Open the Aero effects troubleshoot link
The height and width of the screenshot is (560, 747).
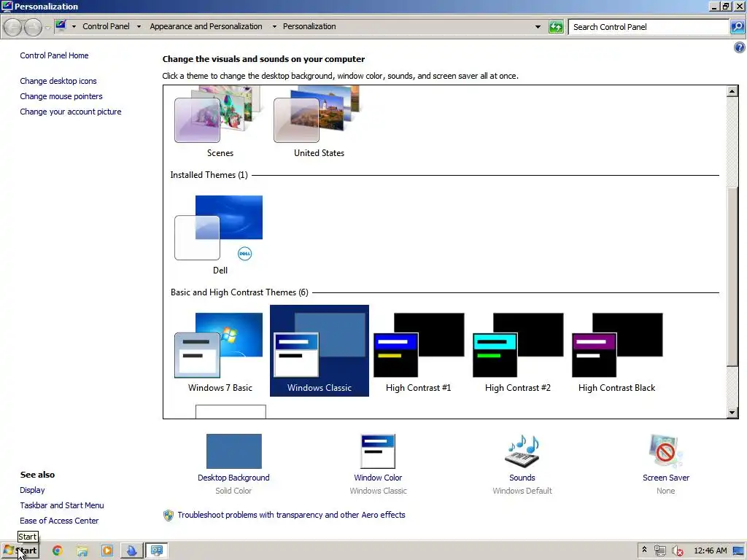(291, 515)
